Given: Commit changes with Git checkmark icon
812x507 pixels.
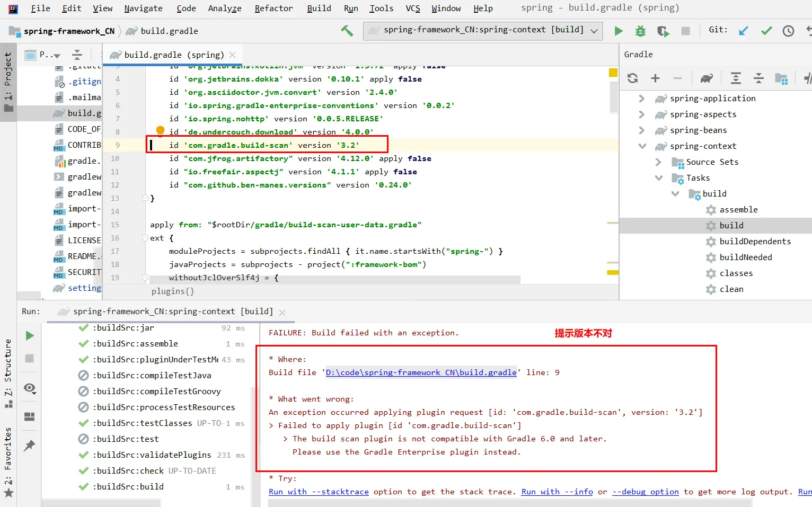Looking at the screenshot, I should (x=766, y=31).
